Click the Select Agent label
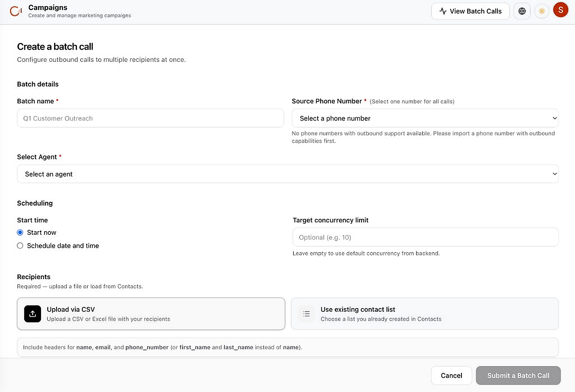This screenshot has height=392, width=575. (37, 157)
